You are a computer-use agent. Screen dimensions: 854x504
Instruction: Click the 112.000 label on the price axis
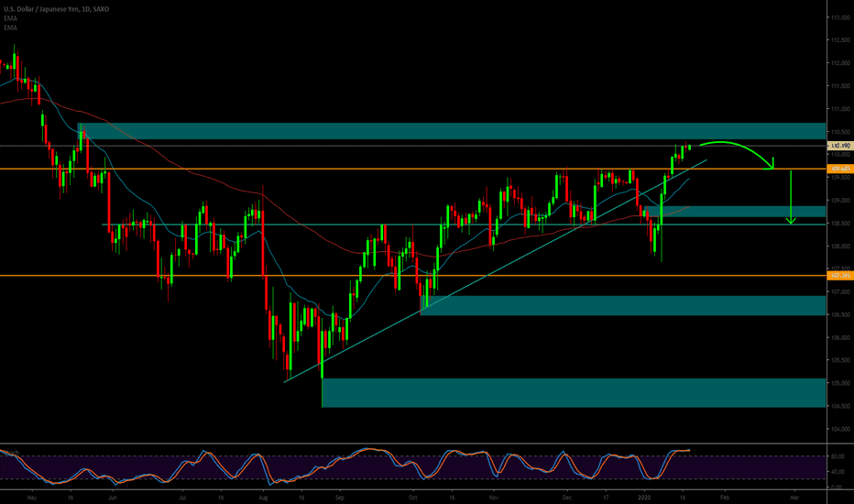pos(839,63)
